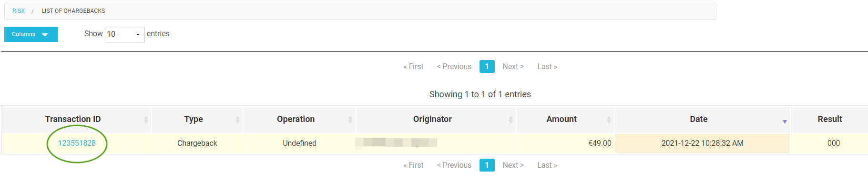This screenshot has width=868, height=193.
Task: Toggle the Date column descending sort arrow
Action: coord(785,122)
